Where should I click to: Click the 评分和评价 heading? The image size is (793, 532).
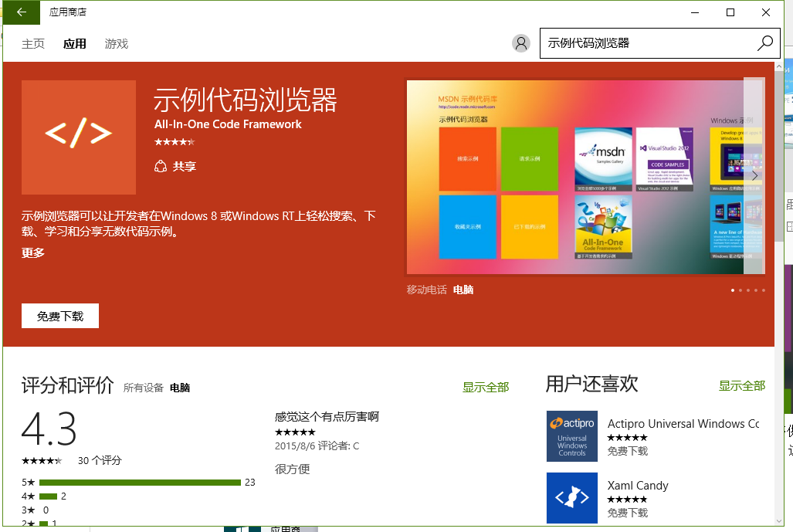click(x=68, y=385)
